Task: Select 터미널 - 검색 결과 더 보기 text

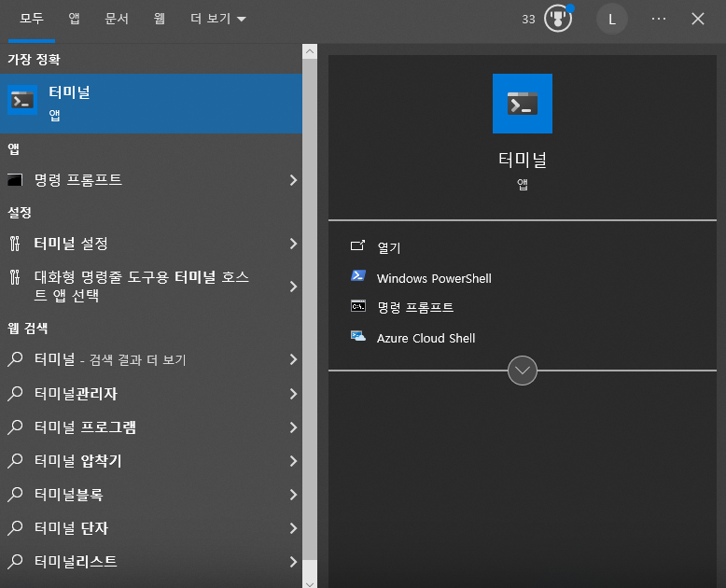Action: pos(110,359)
